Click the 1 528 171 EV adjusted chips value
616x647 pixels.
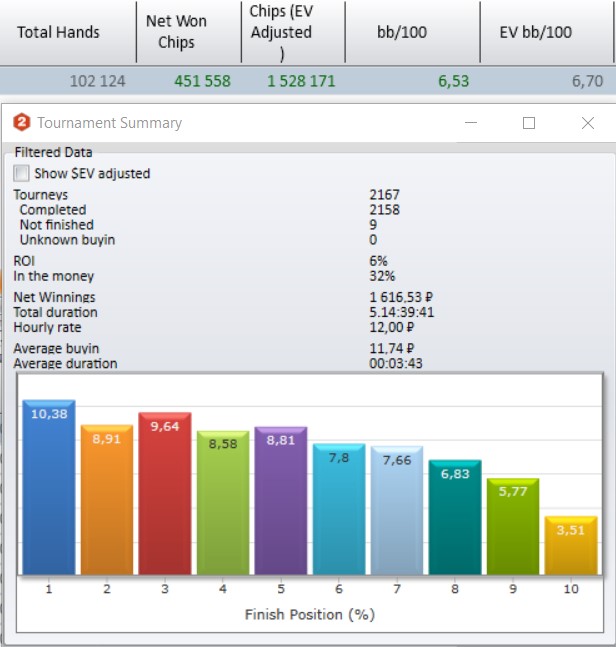[301, 81]
